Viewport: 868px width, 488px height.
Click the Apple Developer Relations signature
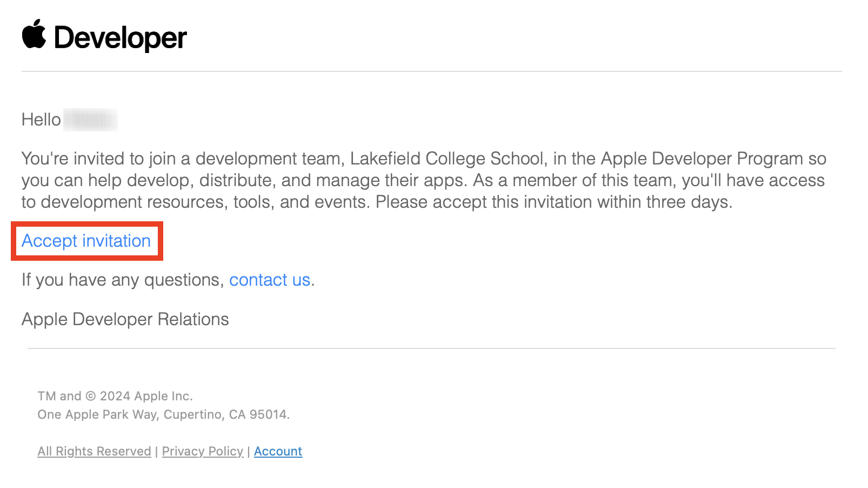point(125,319)
